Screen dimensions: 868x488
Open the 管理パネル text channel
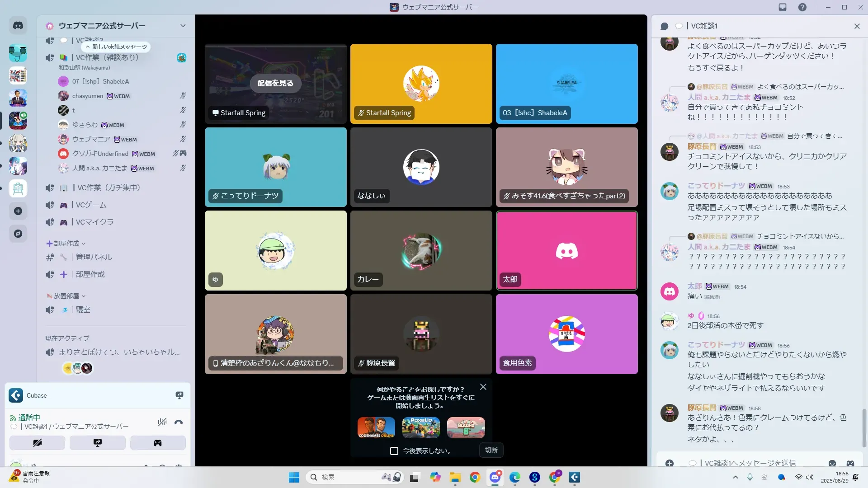(x=94, y=257)
